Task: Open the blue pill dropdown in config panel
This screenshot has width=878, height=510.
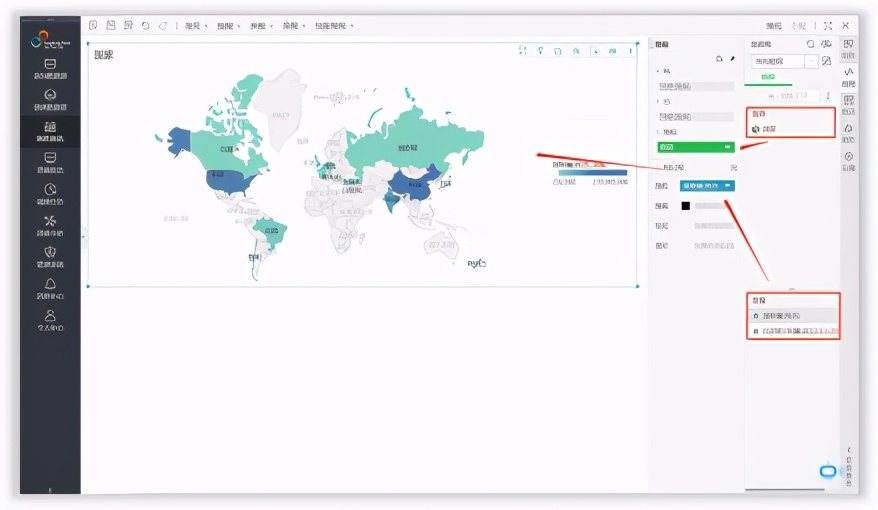Action: click(x=728, y=186)
